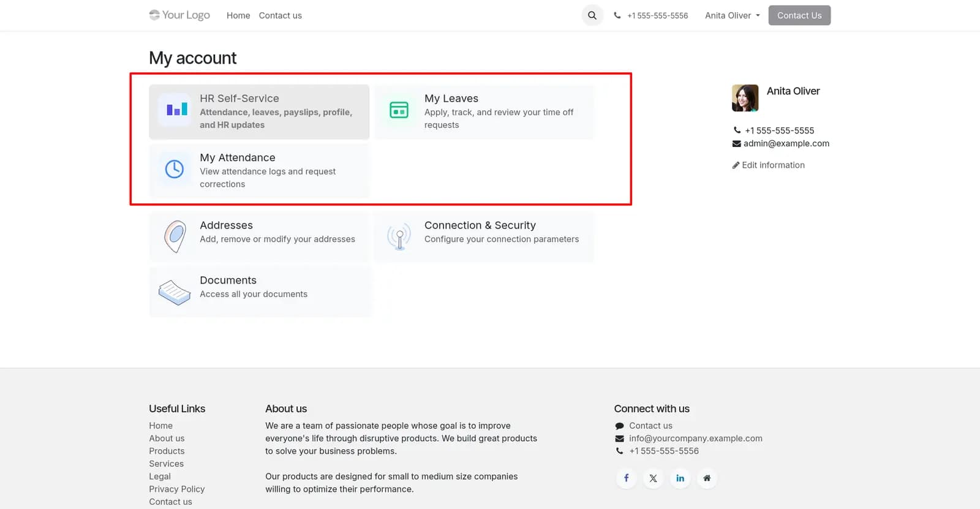Viewport: 980px width, 509px height.
Task: Click the footer Privacy Policy link
Action: pos(176,489)
